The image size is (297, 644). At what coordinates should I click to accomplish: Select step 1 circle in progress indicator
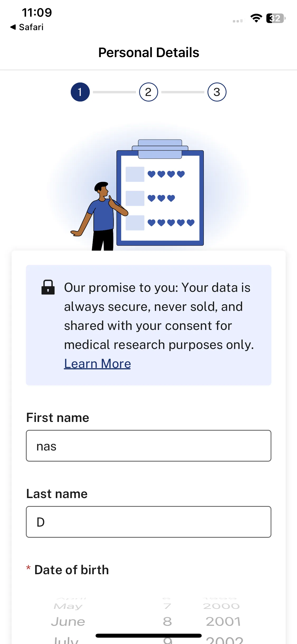pyautogui.click(x=80, y=92)
